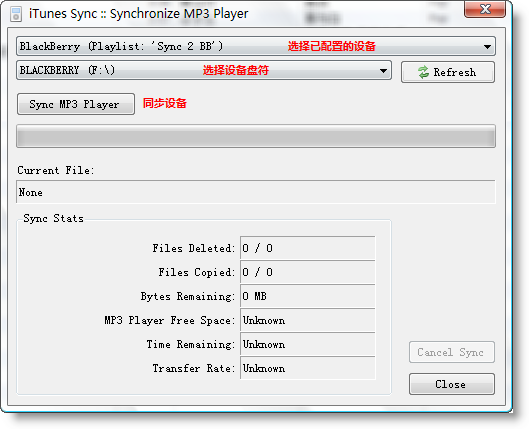Click the Bytes Remaining: label
This screenshot has height=429, width=529.
188,296
